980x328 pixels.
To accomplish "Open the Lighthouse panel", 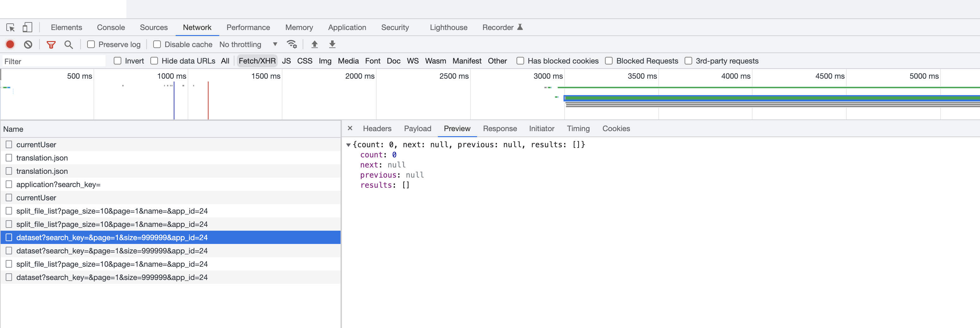I will tap(449, 27).
